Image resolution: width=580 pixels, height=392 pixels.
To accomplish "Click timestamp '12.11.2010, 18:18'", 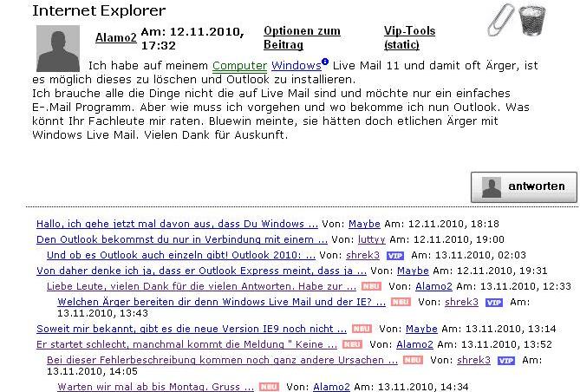I will click(453, 224).
